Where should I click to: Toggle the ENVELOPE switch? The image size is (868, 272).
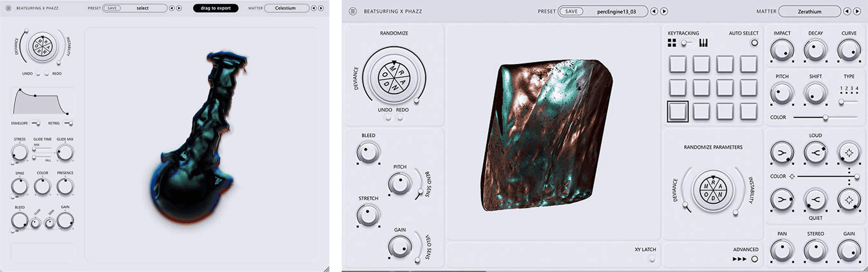tap(36, 123)
